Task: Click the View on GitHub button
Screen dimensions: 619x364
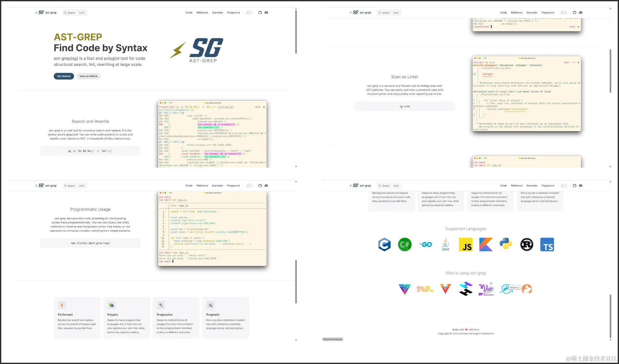Action: (x=88, y=76)
